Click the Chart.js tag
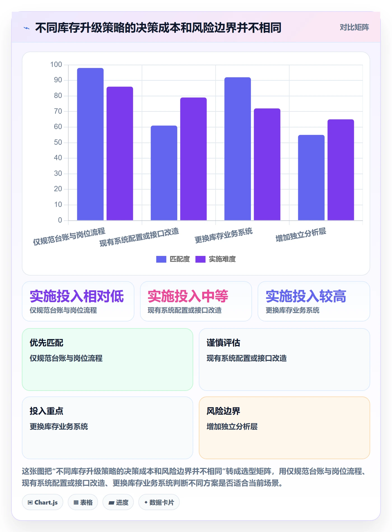This screenshot has width=392, height=532. (43, 502)
